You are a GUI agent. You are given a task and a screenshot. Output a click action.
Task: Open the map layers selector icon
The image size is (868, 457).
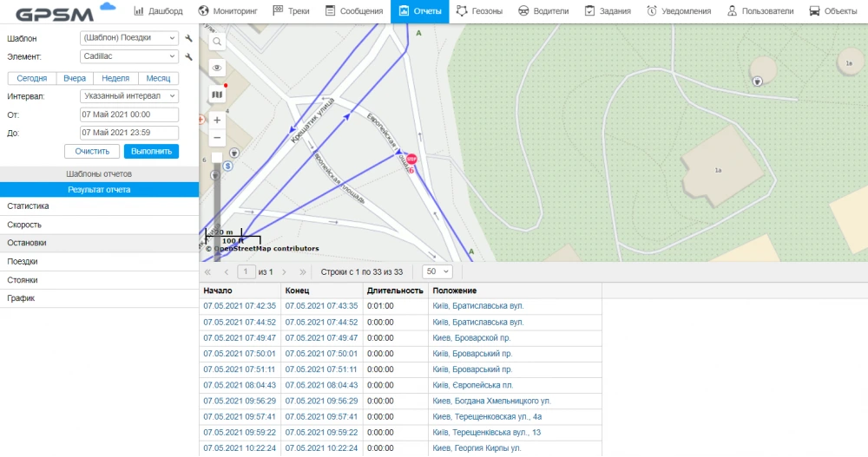[217, 95]
